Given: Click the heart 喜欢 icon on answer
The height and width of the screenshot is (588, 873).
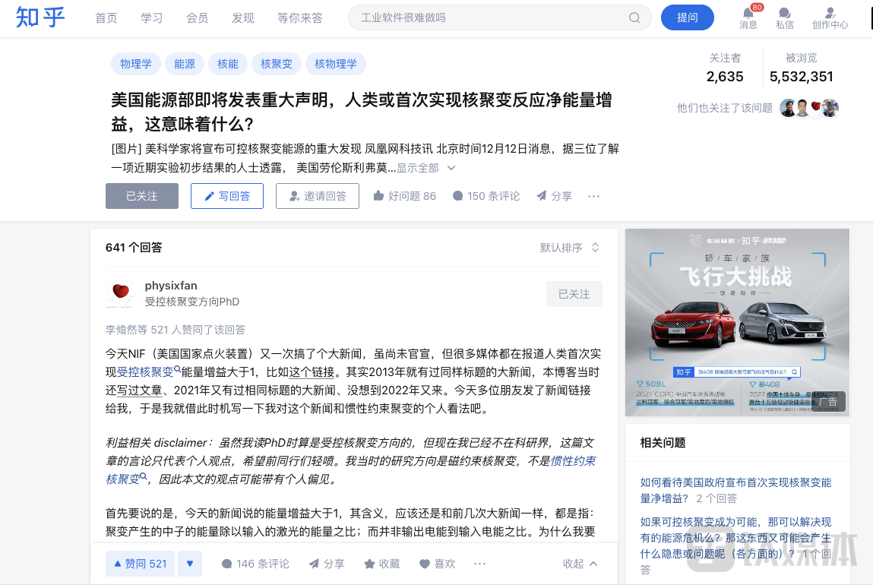Looking at the screenshot, I should (425, 564).
